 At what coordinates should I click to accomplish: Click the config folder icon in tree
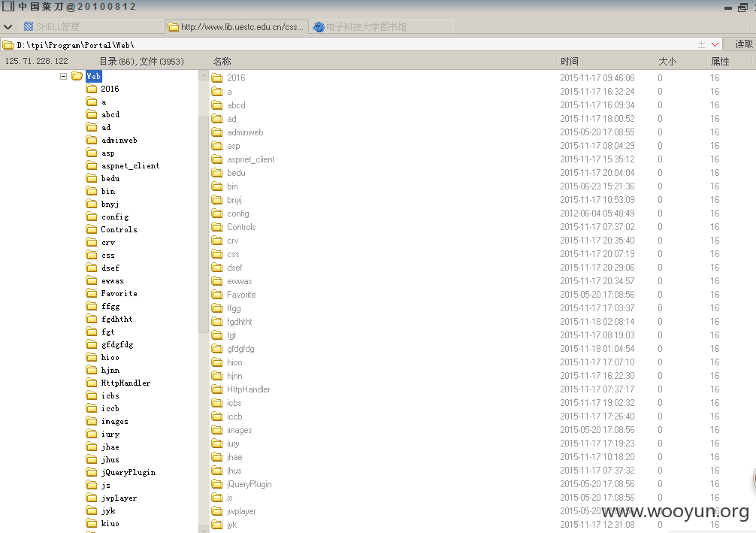(92, 217)
